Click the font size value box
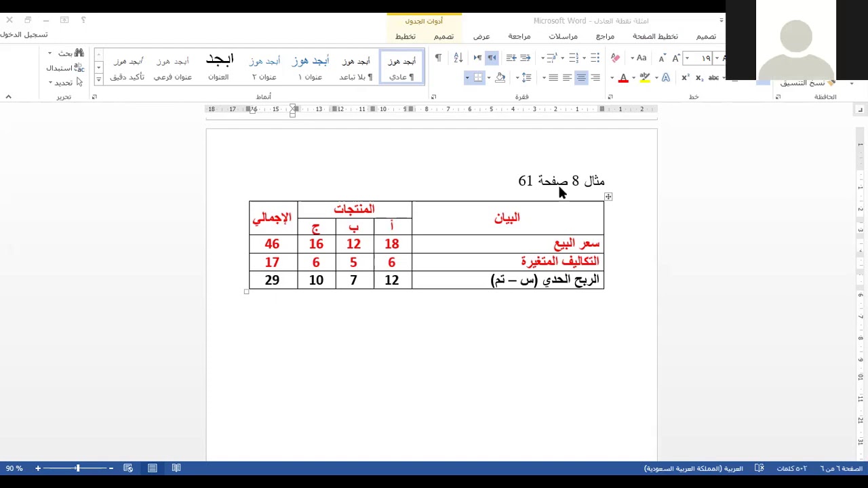Image resolution: width=868 pixels, height=488 pixels. pos(703,58)
